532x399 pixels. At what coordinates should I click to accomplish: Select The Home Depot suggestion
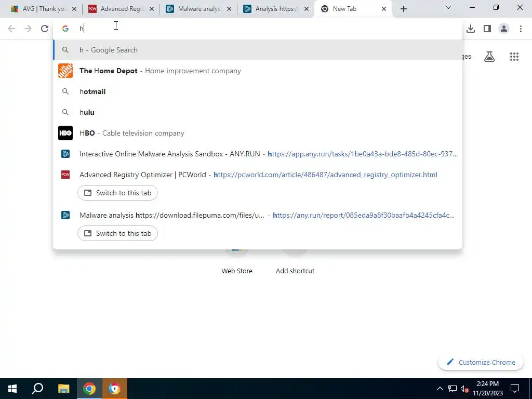pos(258,71)
